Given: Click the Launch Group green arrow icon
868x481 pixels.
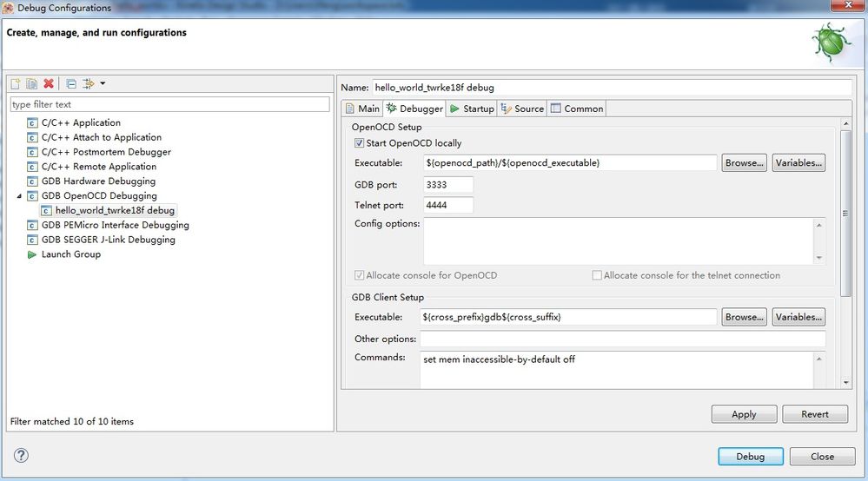Looking at the screenshot, I should 32,254.
